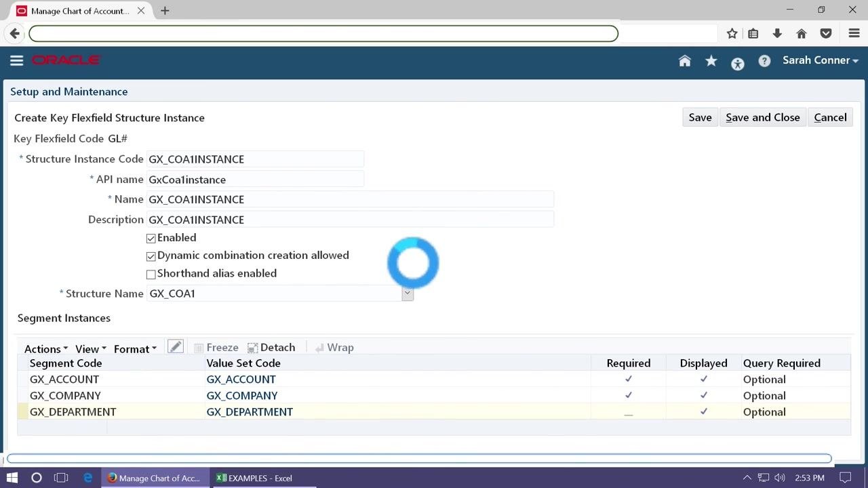
Task: Open Windows Task View
Action: click(x=61, y=478)
